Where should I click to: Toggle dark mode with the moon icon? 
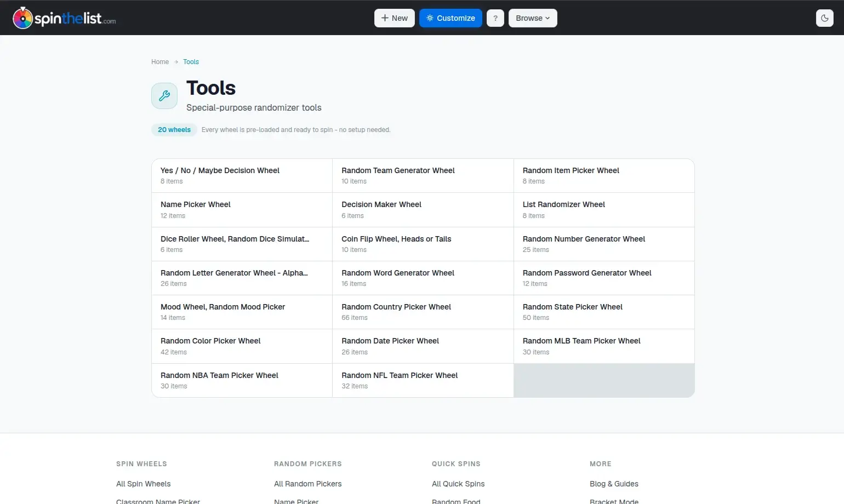(x=824, y=18)
